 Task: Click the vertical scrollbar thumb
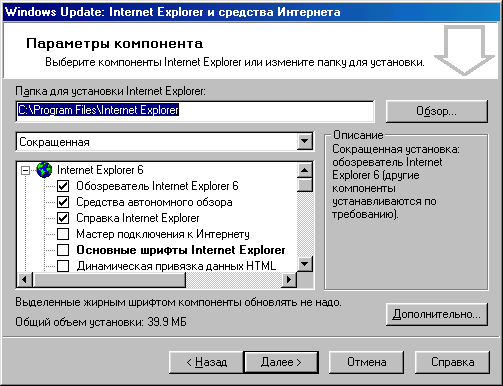305,185
